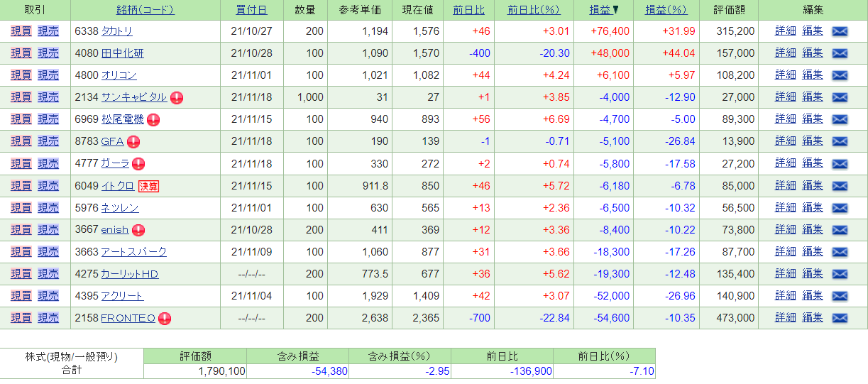The image size is (868, 384).
Task: Click the mail icon in FRONTEO row
Action: tap(840, 318)
